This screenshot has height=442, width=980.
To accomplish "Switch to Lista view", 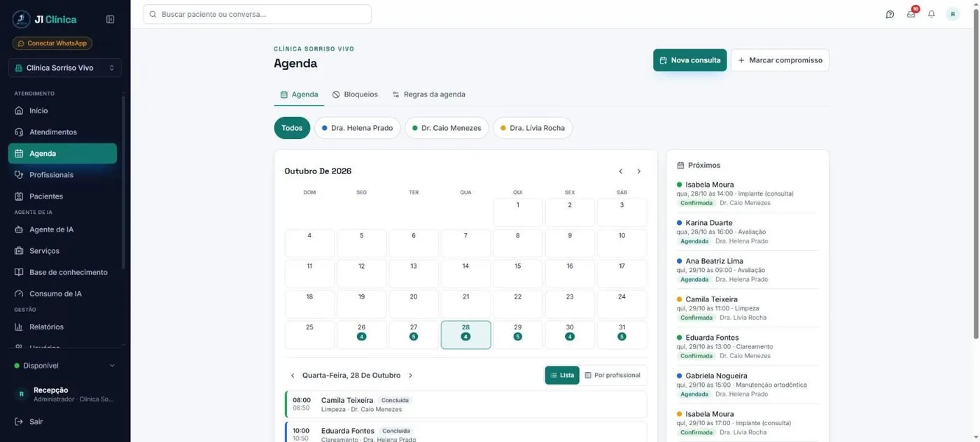I will coord(562,376).
